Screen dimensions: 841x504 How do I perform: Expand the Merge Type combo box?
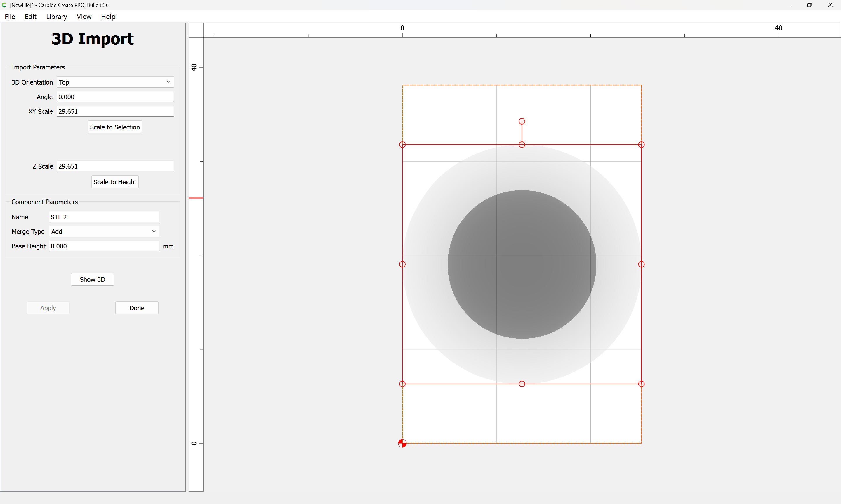[x=104, y=232]
